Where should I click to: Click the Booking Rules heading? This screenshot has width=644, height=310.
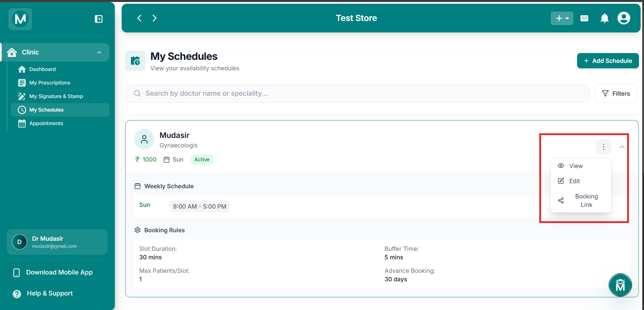[x=165, y=230]
